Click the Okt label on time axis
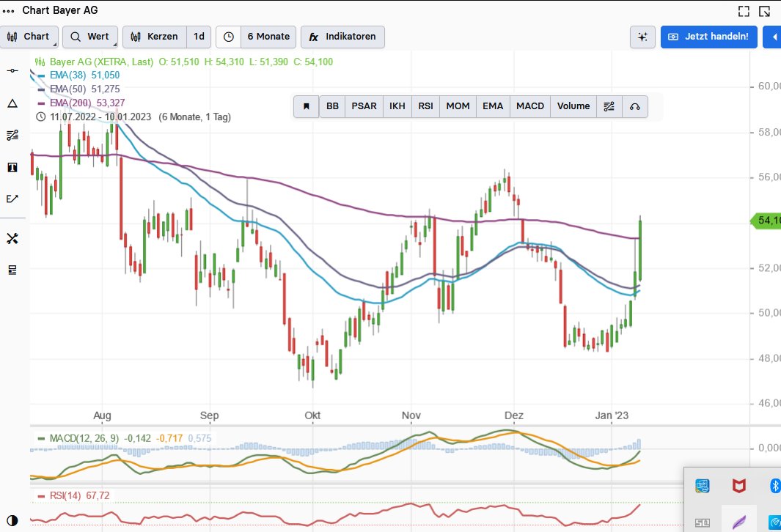This screenshot has height=532, width=781. (313, 415)
